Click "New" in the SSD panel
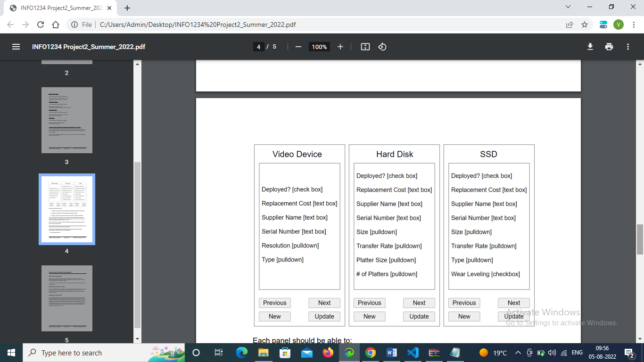 [x=464, y=316]
